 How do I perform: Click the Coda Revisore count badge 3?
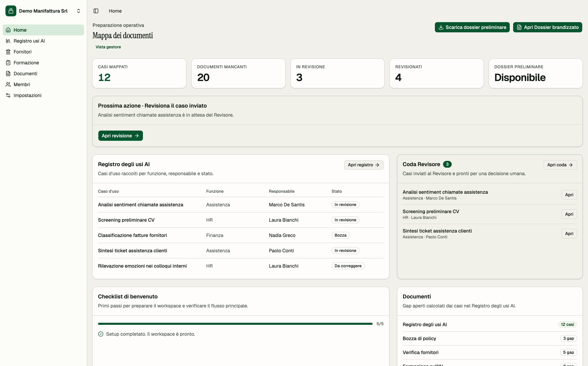(x=447, y=164)
